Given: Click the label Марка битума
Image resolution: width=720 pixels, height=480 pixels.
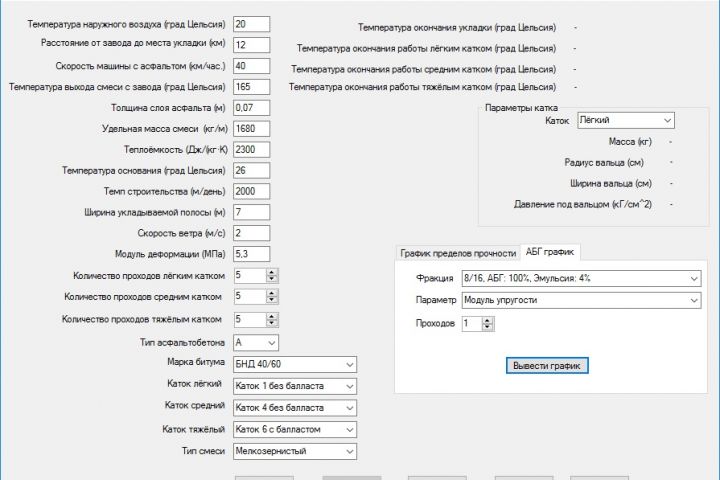Looking at the screenshot, I should pyautogui.click(x=196, y=362).
